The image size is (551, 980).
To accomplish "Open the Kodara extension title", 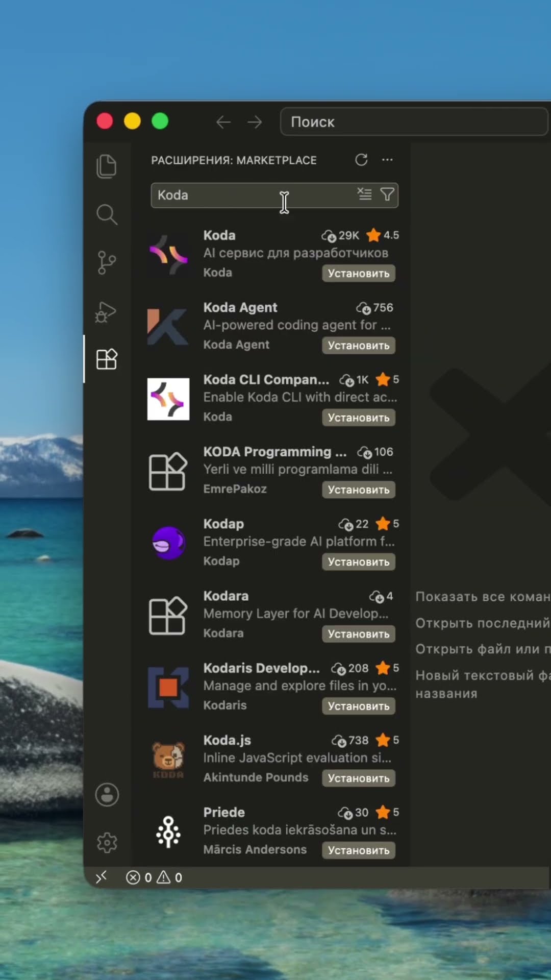I will 226,596.
